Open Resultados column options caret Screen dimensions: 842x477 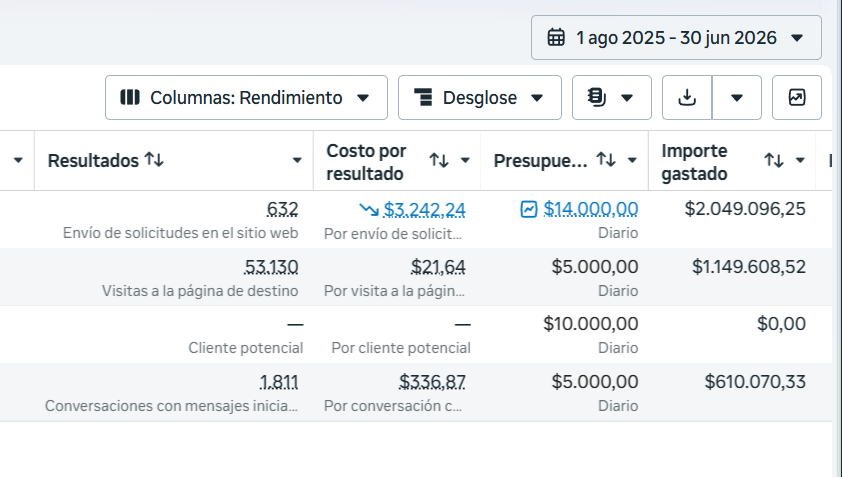(x=296, y=161)
